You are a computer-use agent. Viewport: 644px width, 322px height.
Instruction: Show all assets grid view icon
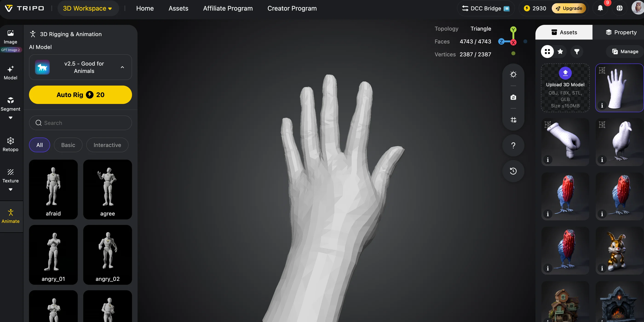pyautogui.click(x=547, y=52)
